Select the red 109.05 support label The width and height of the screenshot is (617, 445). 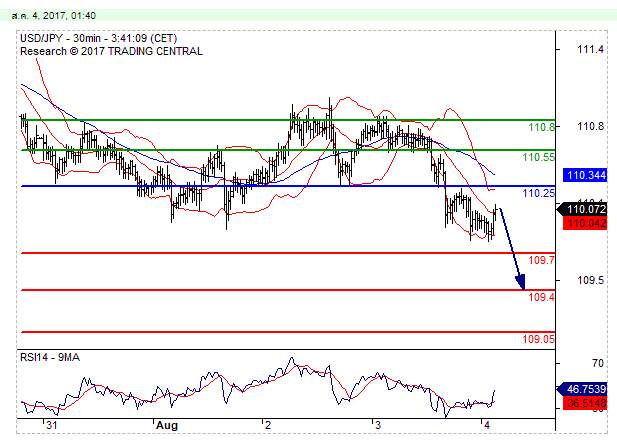538,339
